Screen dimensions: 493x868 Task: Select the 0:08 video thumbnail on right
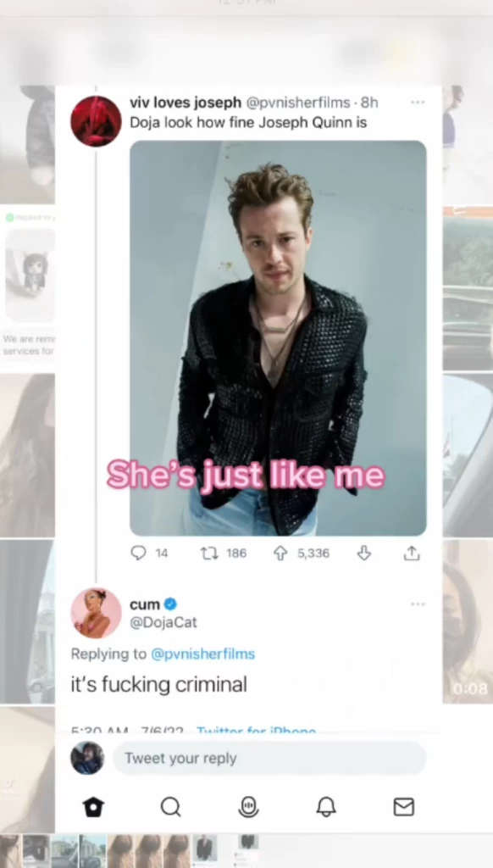468,621
